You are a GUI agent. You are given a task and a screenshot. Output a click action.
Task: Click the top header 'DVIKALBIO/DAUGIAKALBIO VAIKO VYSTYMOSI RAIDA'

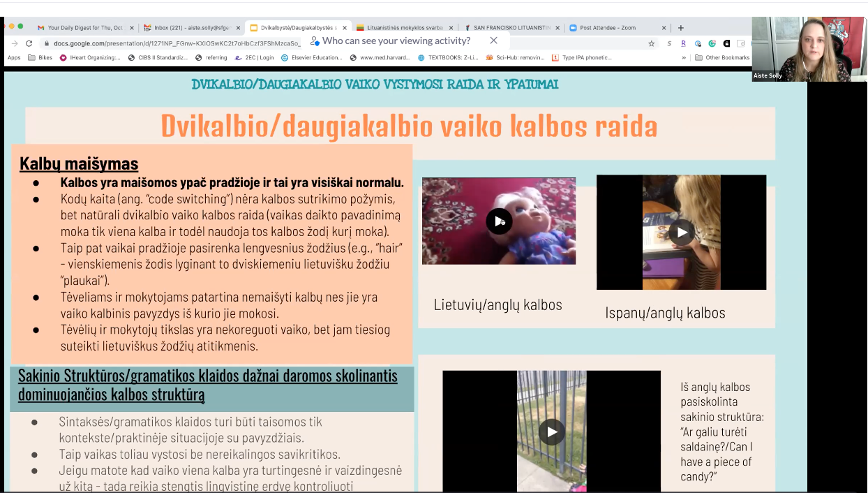pos(375,84)
